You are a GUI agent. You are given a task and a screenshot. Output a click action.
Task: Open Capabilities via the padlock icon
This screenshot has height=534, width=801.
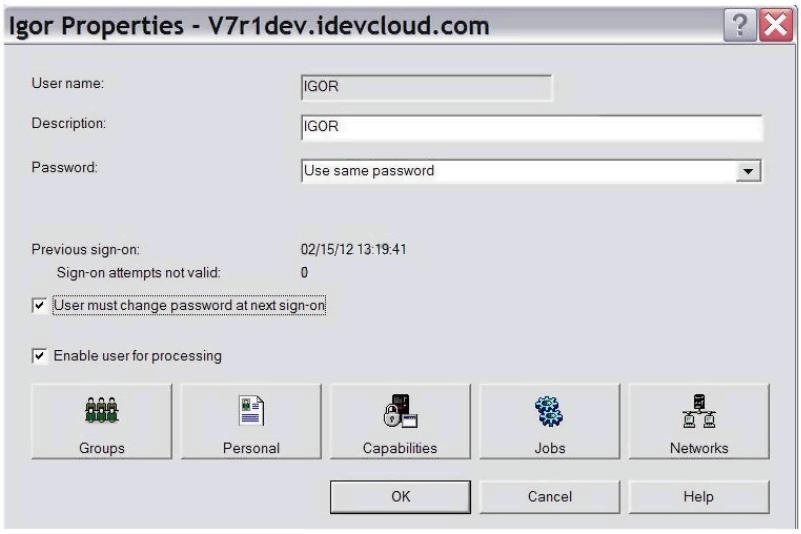tap(400, 422)
